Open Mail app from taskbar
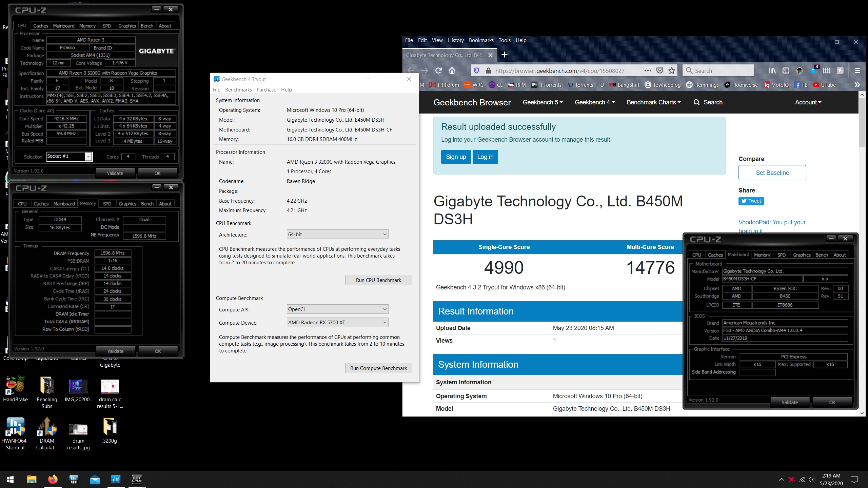Image resolution: width=868 pixels, height=488 pixels. [x=95, y=480]
